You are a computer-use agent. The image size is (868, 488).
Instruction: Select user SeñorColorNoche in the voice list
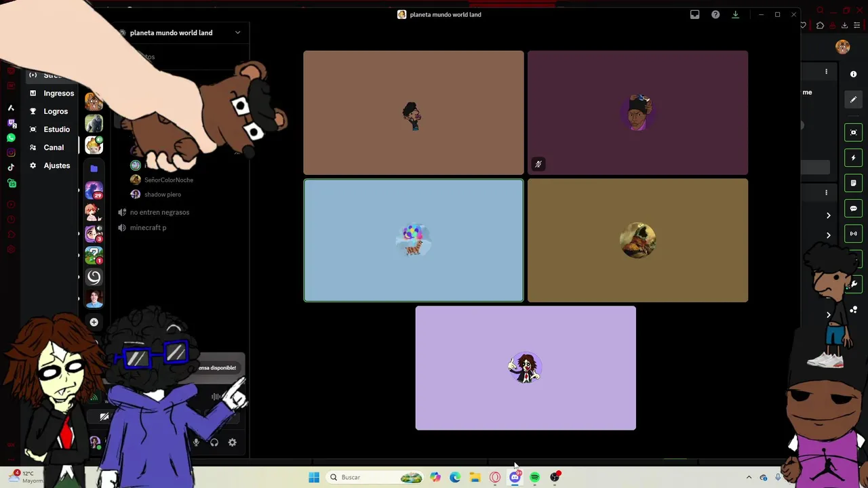168,180
